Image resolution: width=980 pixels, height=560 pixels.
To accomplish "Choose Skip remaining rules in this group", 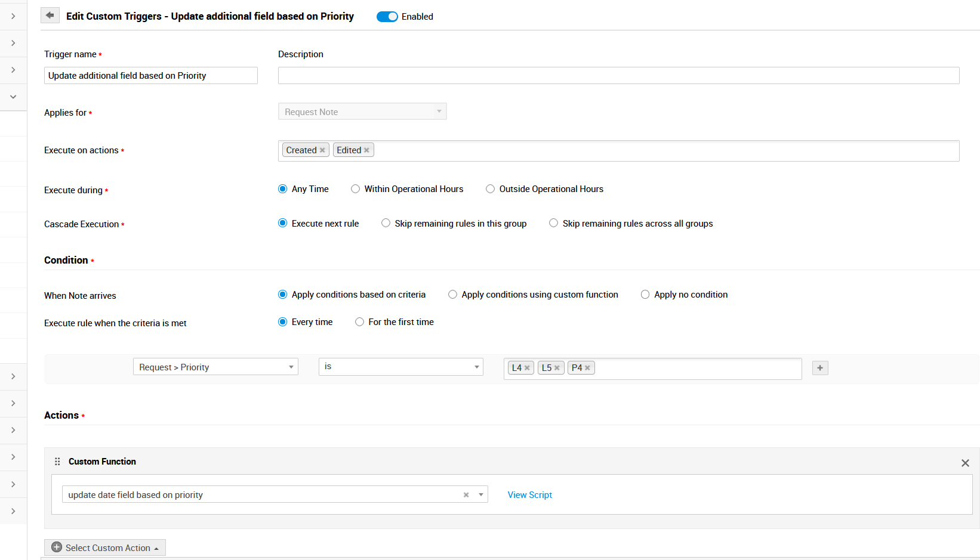I will tap(386, 223).
